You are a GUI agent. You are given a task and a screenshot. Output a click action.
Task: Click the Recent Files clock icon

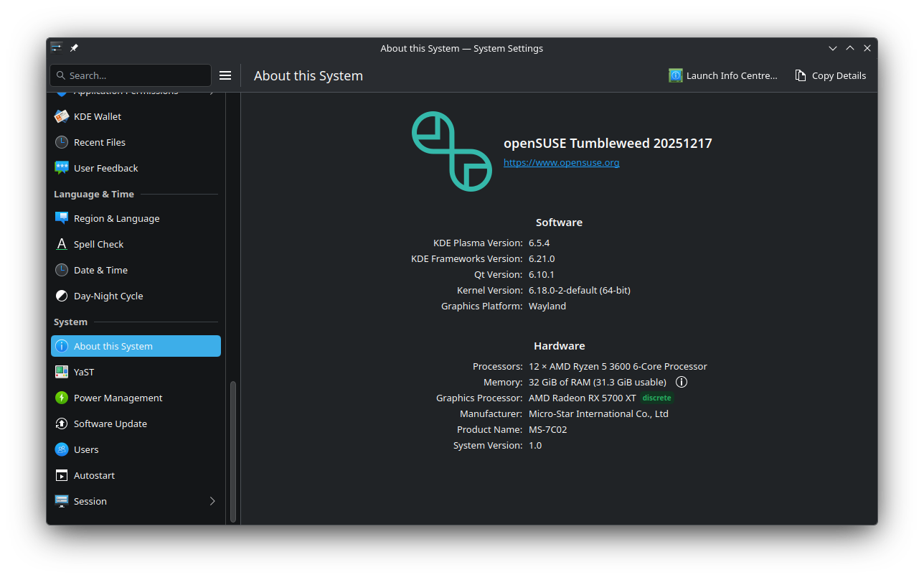pyautogui.click(x=62, y=142)
